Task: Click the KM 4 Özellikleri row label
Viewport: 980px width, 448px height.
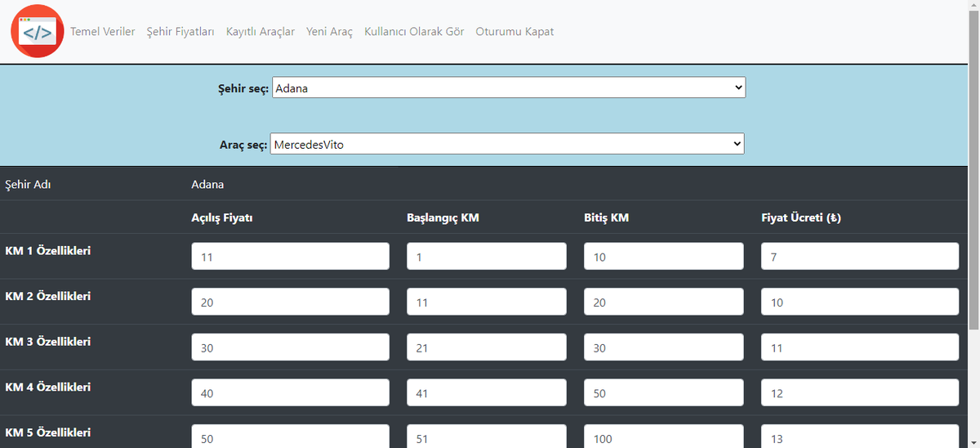Action: click(47, 387)
